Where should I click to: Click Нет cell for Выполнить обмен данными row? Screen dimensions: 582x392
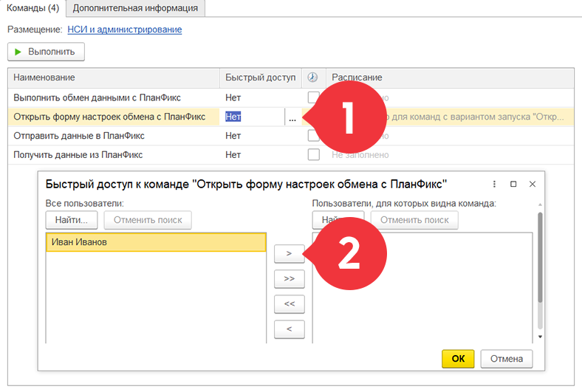(x=260, y=97)
